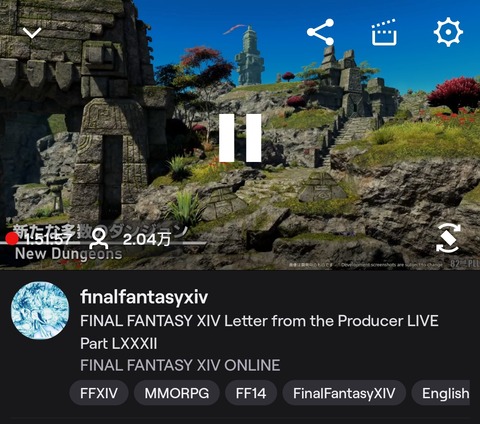Click the 2.04万 viewer count

tap(147, 239)
